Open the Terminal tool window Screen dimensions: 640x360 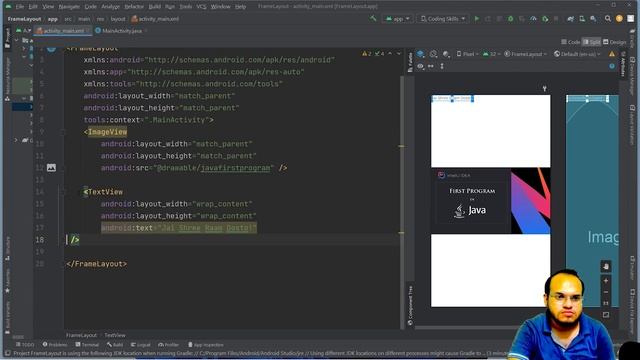[x=87, y=345]
